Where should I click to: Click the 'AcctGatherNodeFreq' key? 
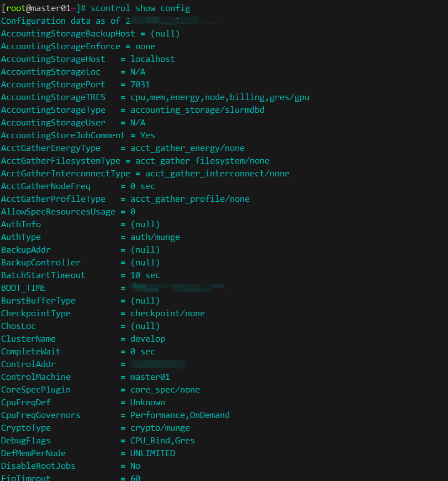(46, 186)
